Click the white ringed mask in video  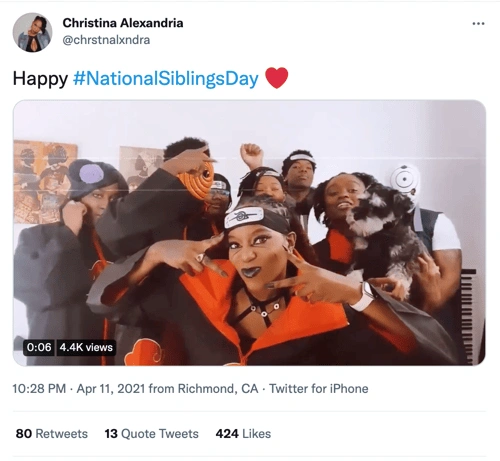tap(405, 182)
